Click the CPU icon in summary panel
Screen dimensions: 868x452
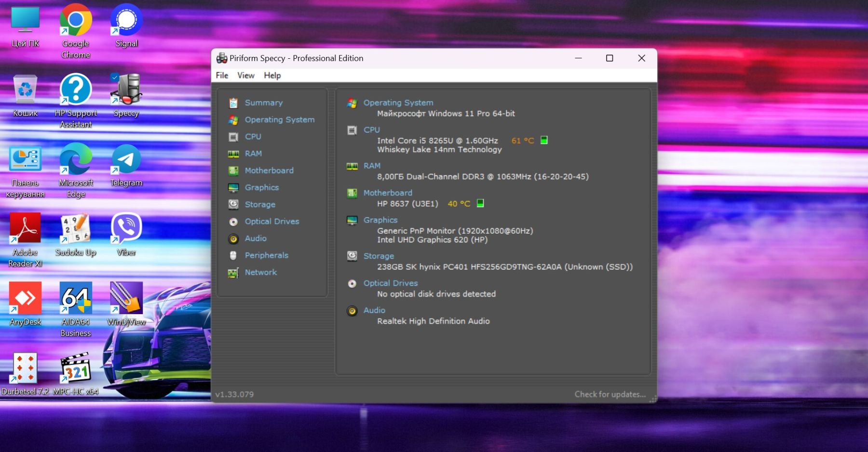pyautogui.click(x=352, y=130)
